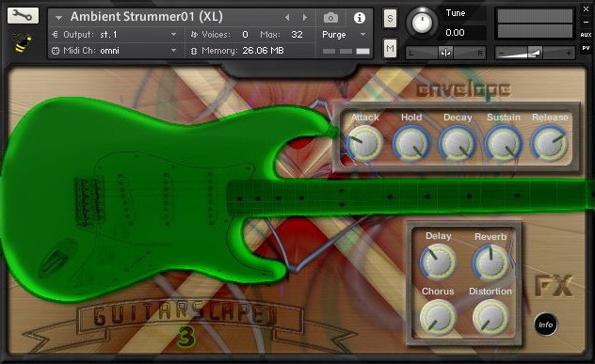Open the instrument info icon
Image resolution: width=595 pixels, height=364 pixels.
pos(360,18)
